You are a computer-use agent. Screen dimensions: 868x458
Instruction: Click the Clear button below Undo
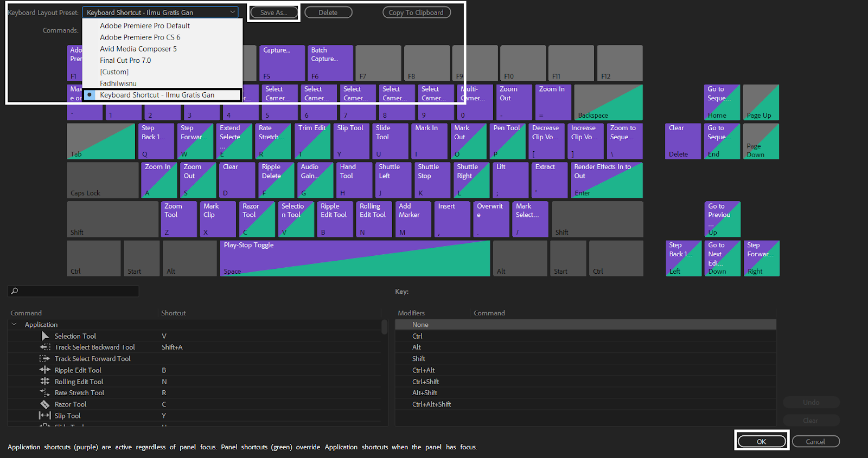click(811, 421)
